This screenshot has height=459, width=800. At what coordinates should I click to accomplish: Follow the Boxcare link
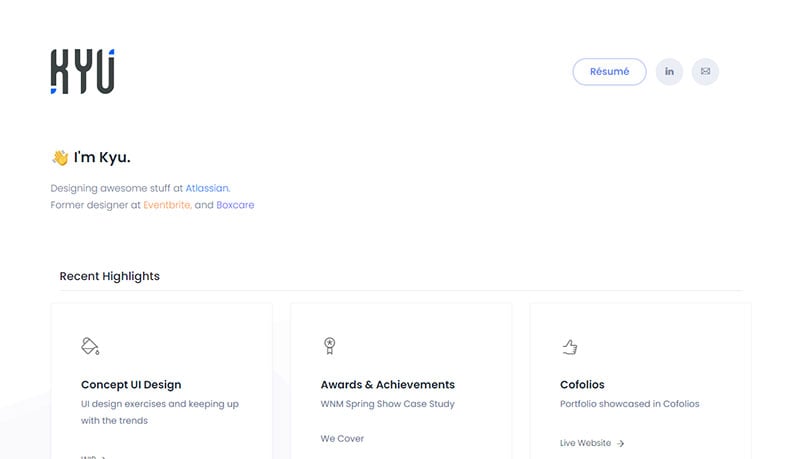pyautogui.click(x=235, y=205)
